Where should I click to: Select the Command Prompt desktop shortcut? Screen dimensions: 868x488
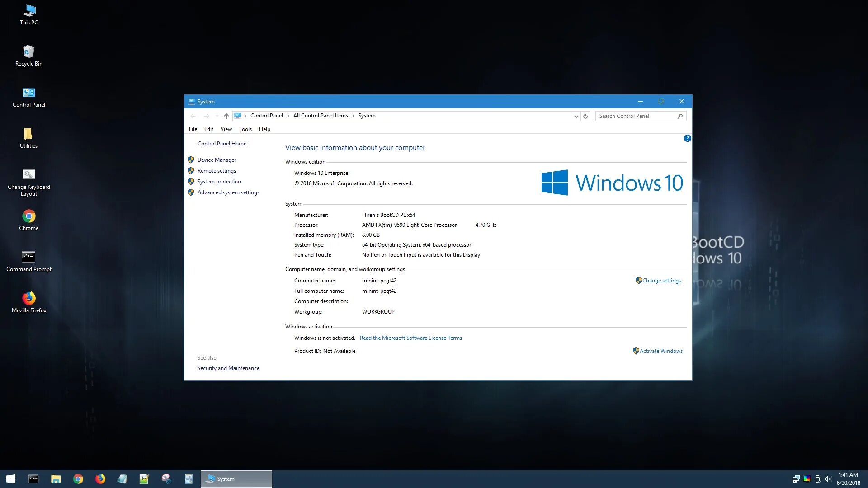coord(28,261)
